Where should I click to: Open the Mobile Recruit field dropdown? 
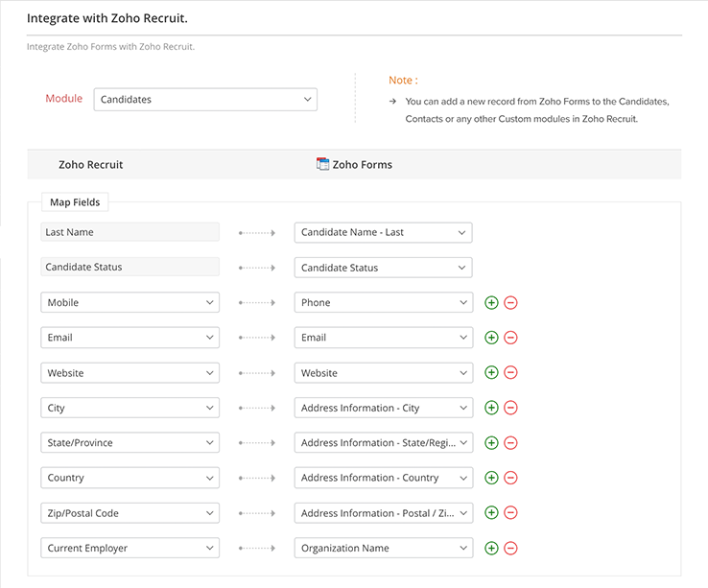pyautogui.click(x=130, y=302)
